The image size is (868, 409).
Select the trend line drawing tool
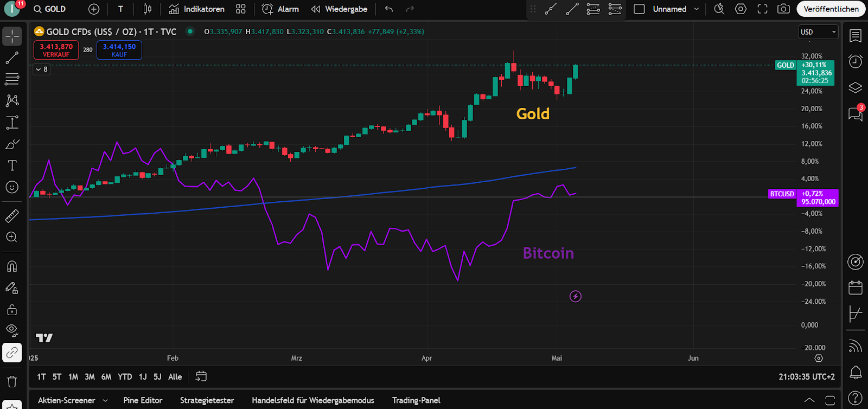coord(12,58)
